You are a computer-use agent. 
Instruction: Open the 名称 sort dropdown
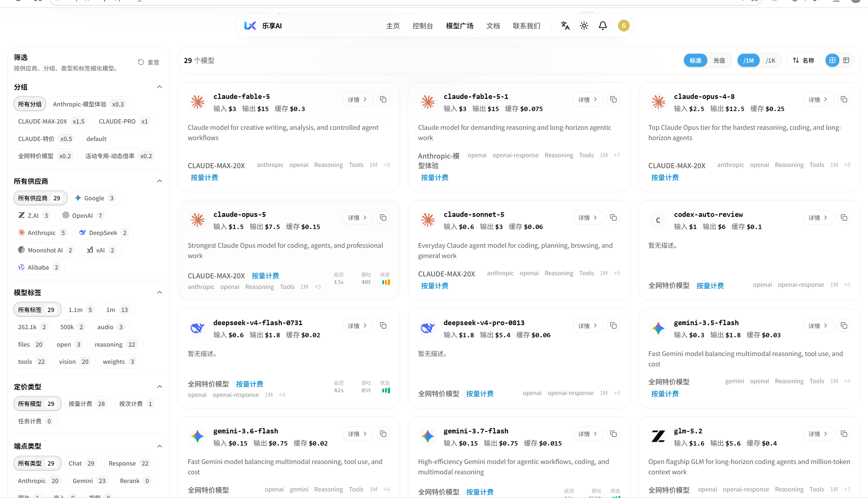tap(803, 61)
